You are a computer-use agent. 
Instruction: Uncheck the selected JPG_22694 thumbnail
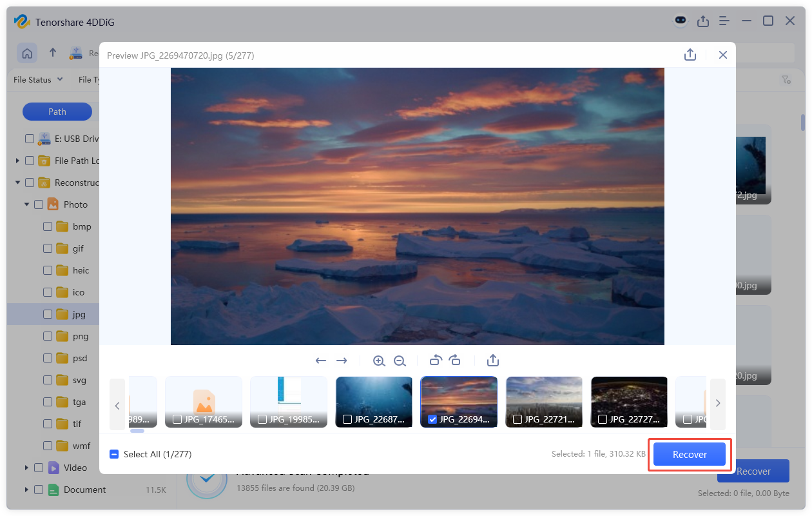point(433,419)
